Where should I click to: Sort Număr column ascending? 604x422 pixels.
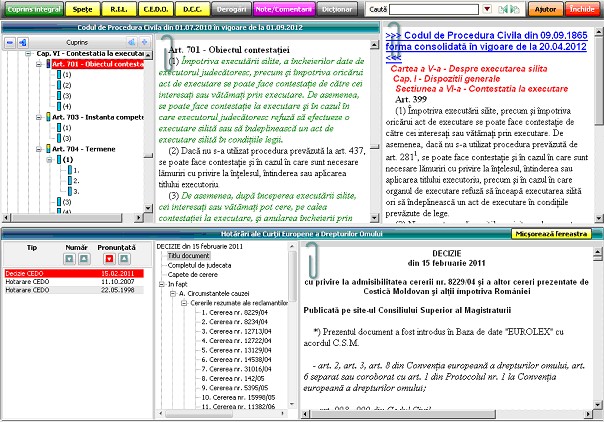click(84, 259)
